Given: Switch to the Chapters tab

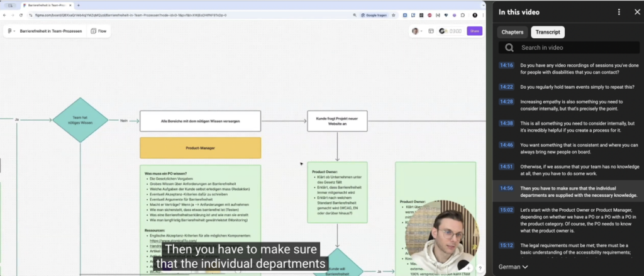Looking at the screenshot, I should tap(512, 32).
